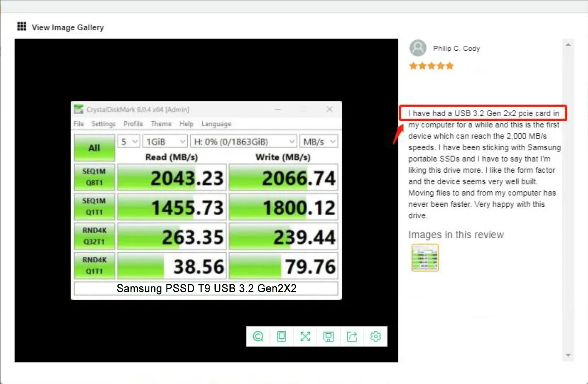Click the fullscreen expand arrows icon
Screen dimensions: 588x384
(x=305, y=336)
